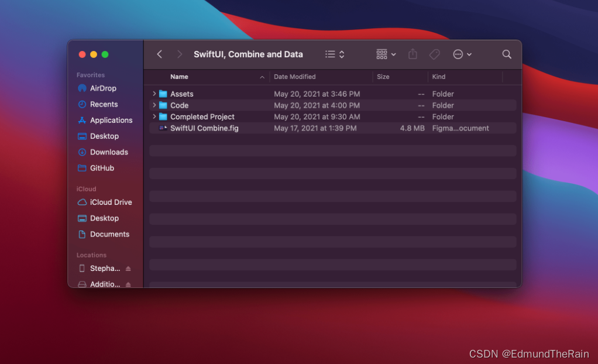The height and width of the screenshot is (364, 598).
Task: Open the ellipsis Action menu
Action: pos(462,54)
